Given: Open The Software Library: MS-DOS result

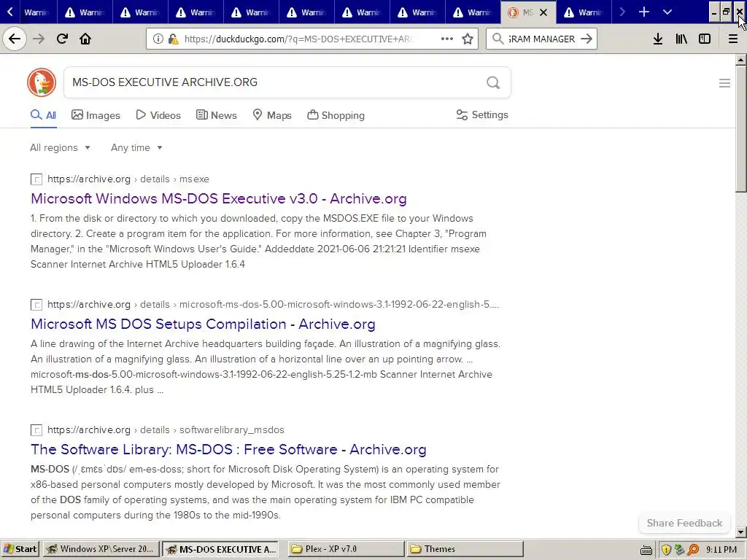Looking at the screenshot, I should tap(228, 449).
